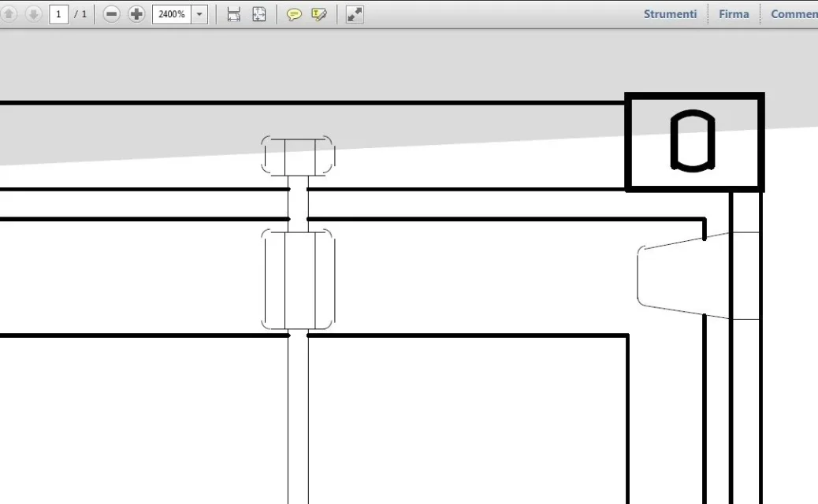Select the highlight text tool
Image resolution: width=818 pixels, height=504 pixels.
pos(319,14)
